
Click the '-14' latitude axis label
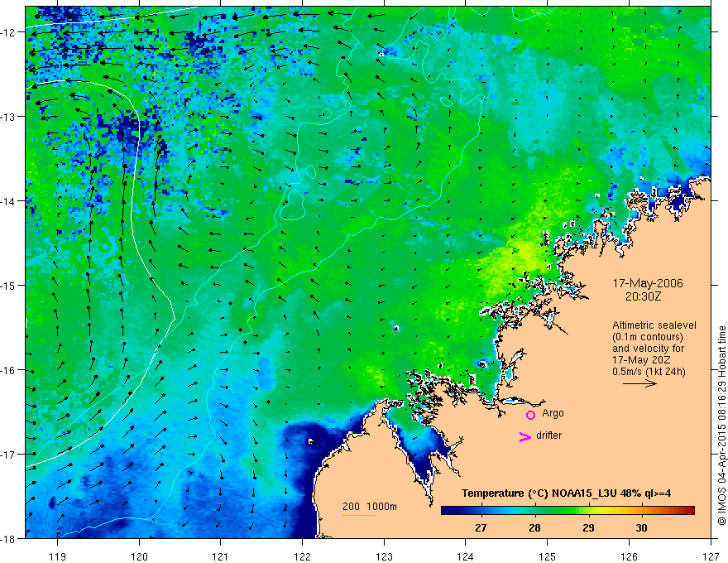[10, 201]
